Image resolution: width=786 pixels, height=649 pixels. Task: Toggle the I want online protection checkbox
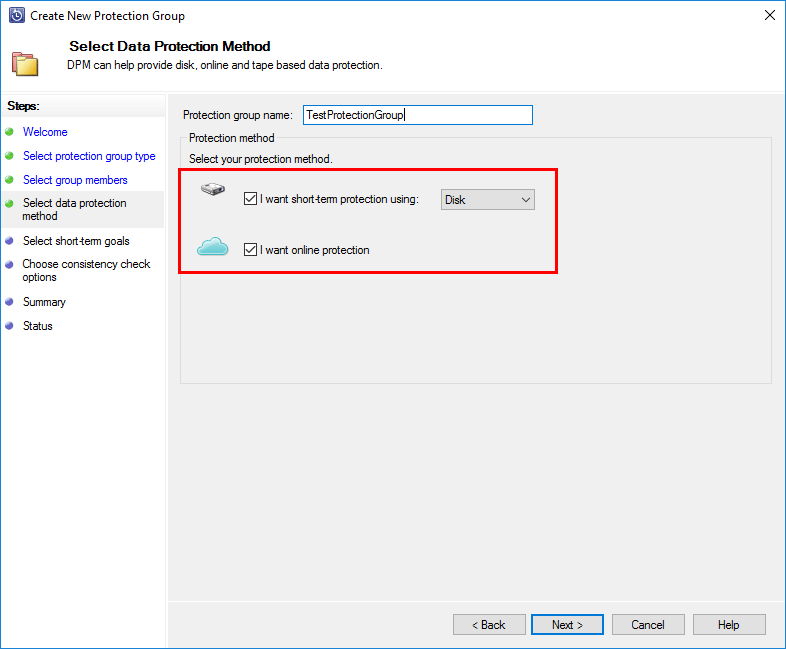[250, 250]
